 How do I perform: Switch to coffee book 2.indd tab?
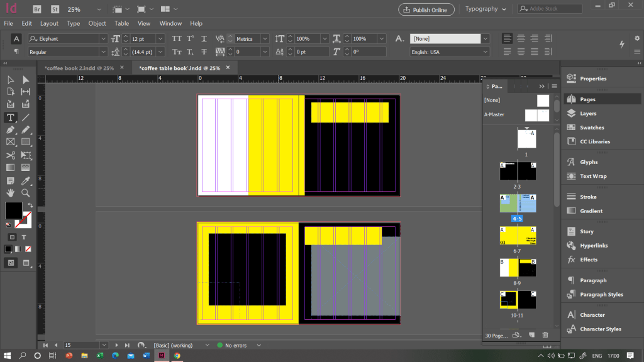79,68
